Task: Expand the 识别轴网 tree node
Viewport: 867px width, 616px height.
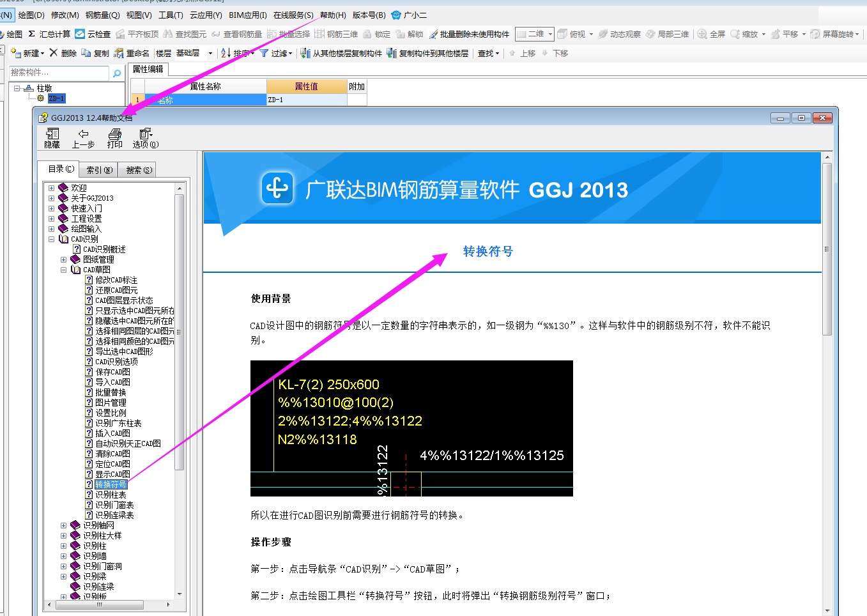Action: (63, 525)
